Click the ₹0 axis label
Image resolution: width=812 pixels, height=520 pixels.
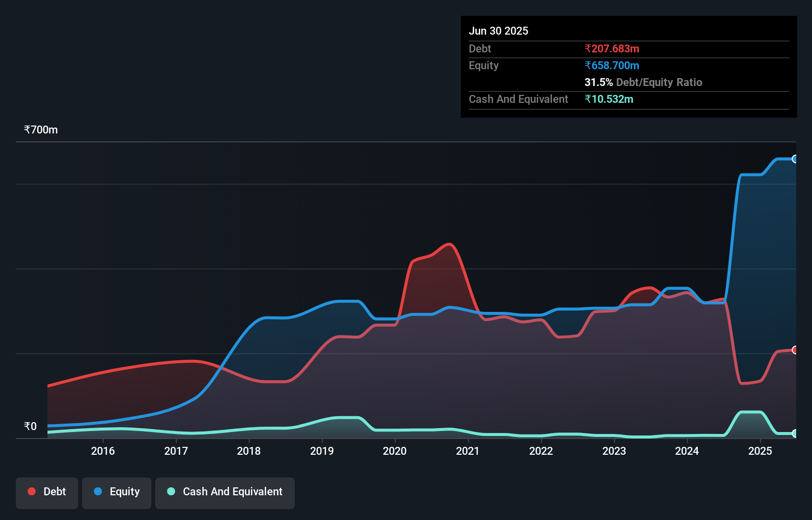click(x=30, y=426)
